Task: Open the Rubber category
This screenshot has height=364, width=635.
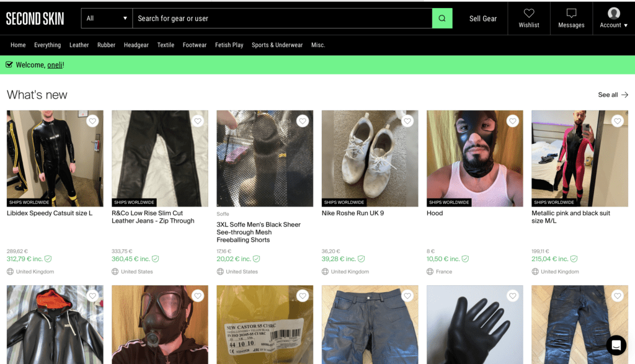Action: tap(106, 45)
